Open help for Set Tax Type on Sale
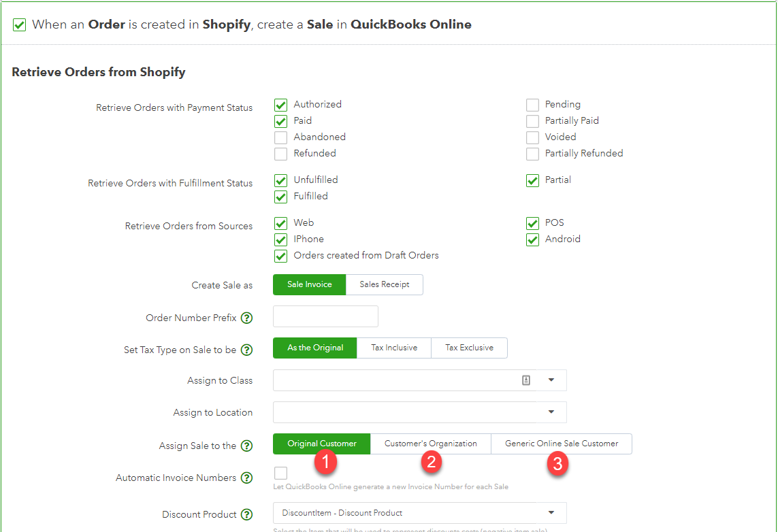 coord(246,350)
